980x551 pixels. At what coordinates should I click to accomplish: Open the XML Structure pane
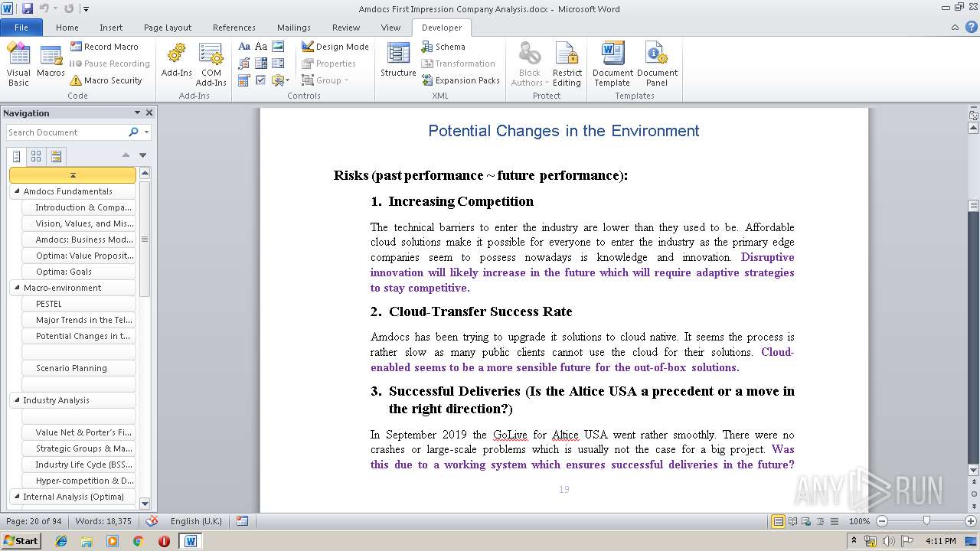click(398, 60)
